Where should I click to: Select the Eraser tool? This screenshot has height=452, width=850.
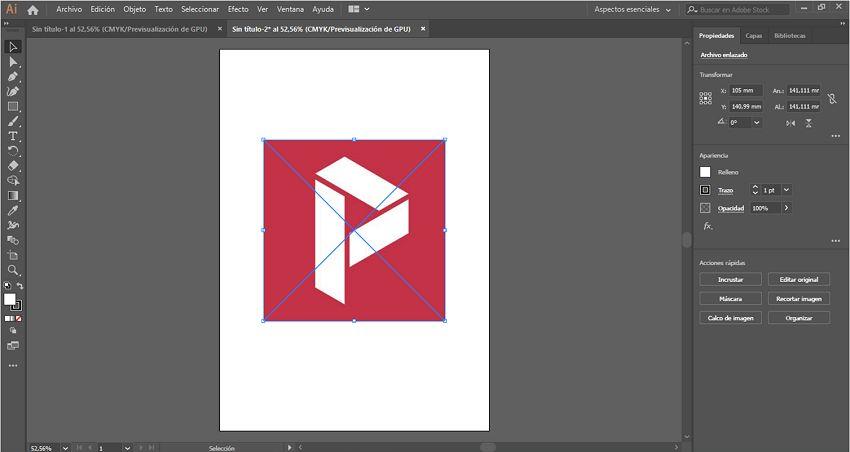click(13, 166)
